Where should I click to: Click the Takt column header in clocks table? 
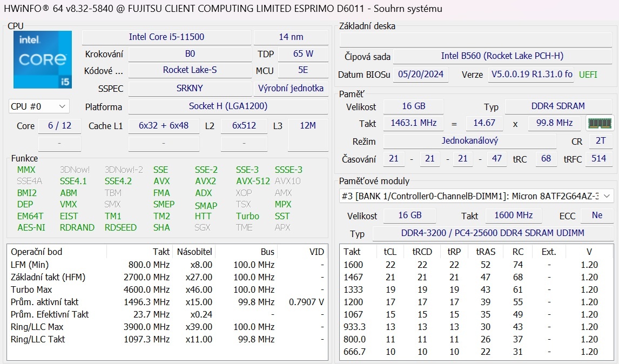161,252
